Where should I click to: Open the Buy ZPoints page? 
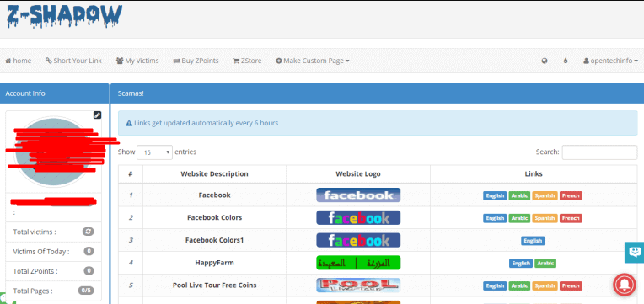(x=196, y=61)
